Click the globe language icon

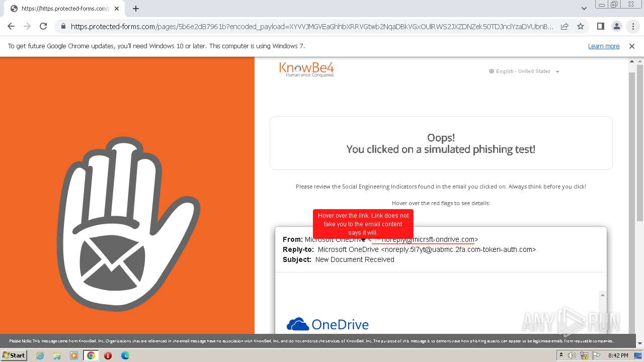click(492, 71)
